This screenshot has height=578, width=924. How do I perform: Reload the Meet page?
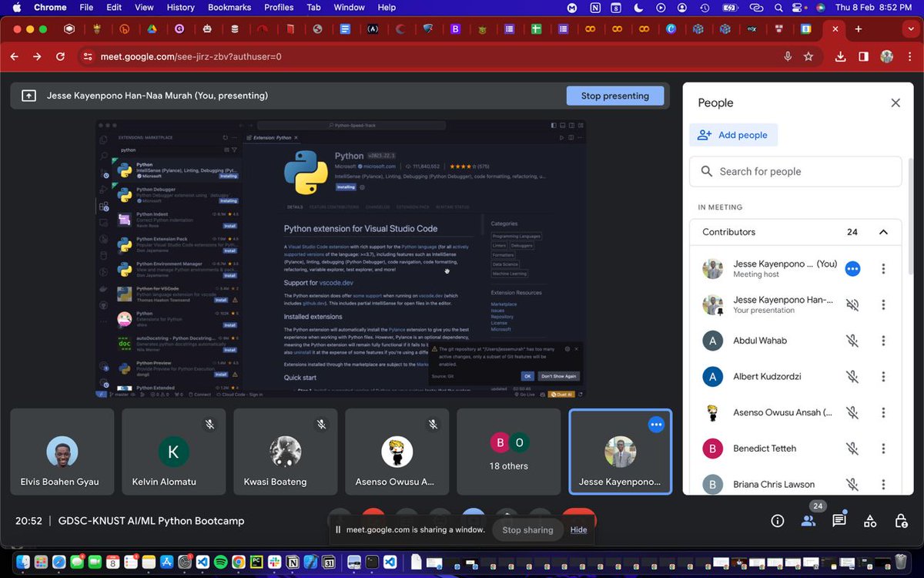(60, 56)
